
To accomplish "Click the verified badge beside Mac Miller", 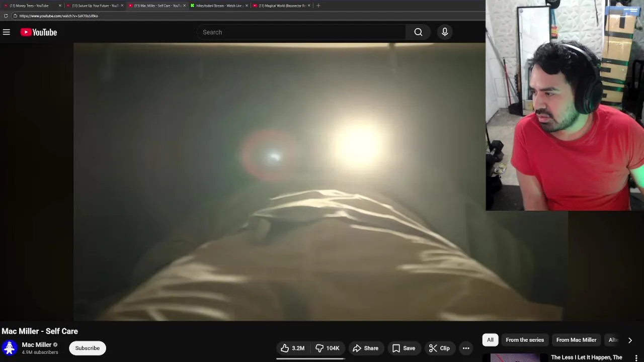I will (x=55, y=345).
